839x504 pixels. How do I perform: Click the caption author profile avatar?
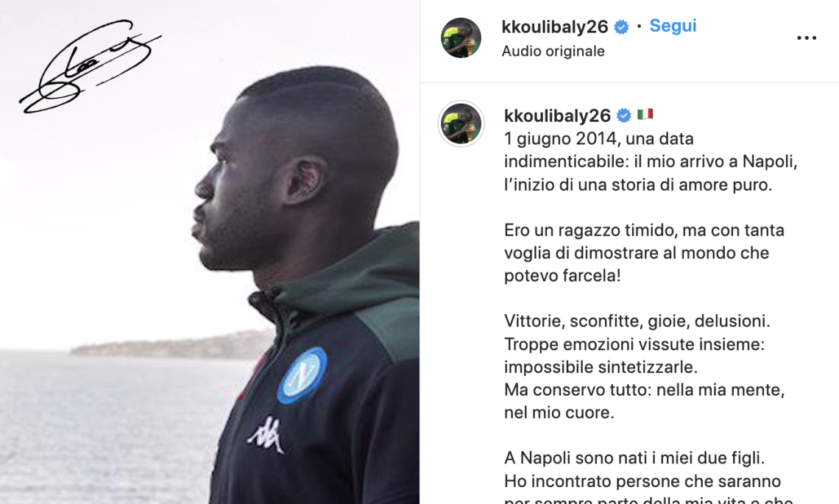461,124
